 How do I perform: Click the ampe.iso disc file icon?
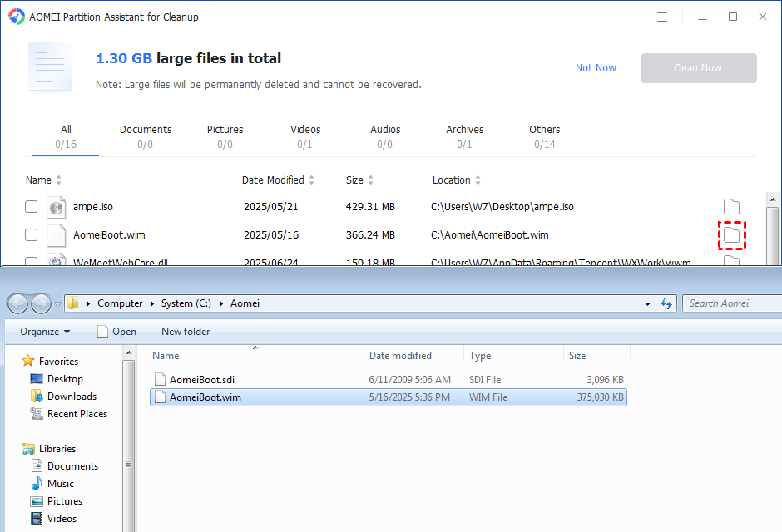pos(57,207)
